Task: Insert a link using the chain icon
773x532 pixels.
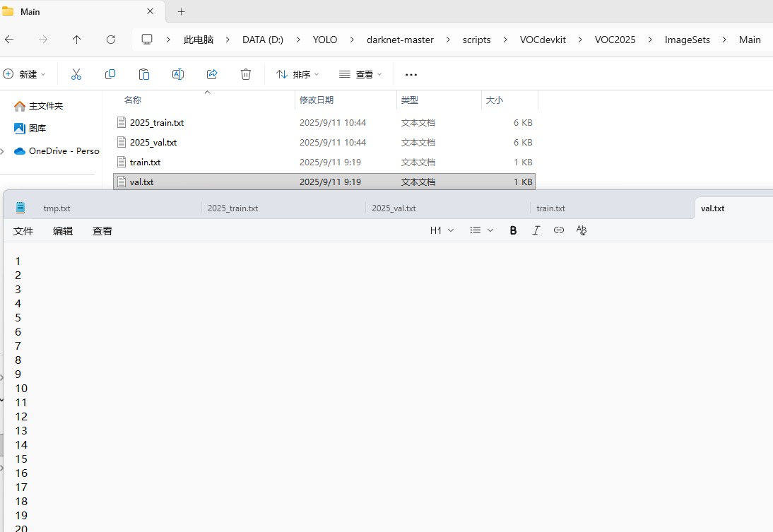Action: pos(558,230)
